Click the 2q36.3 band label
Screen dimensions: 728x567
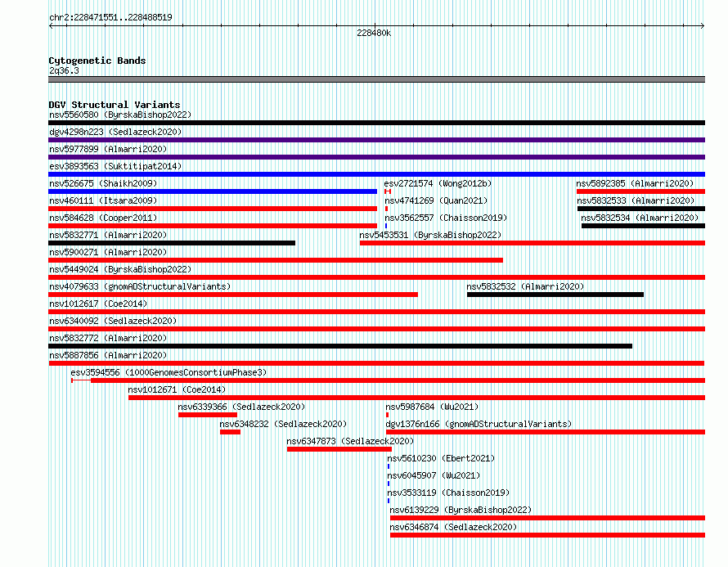pos(64,70)
